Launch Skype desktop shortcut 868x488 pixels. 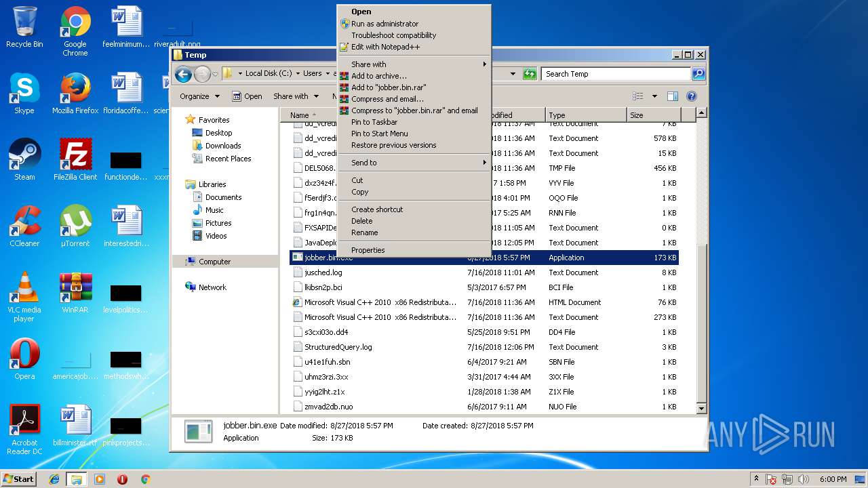[24, 94]
